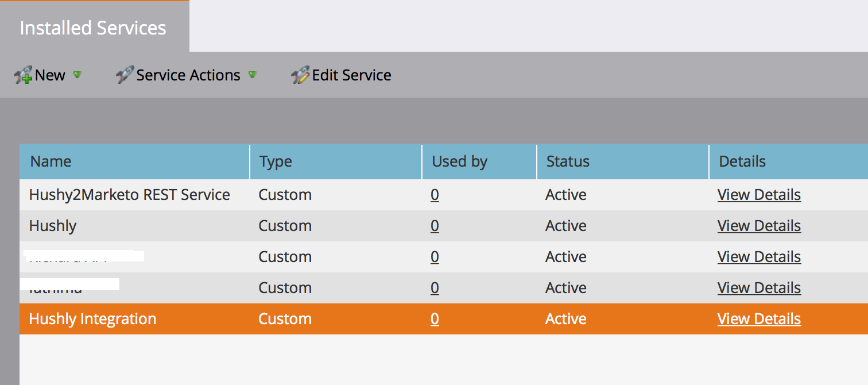
Task: Open View Details for Hushly Integration row
Action: 759,319
